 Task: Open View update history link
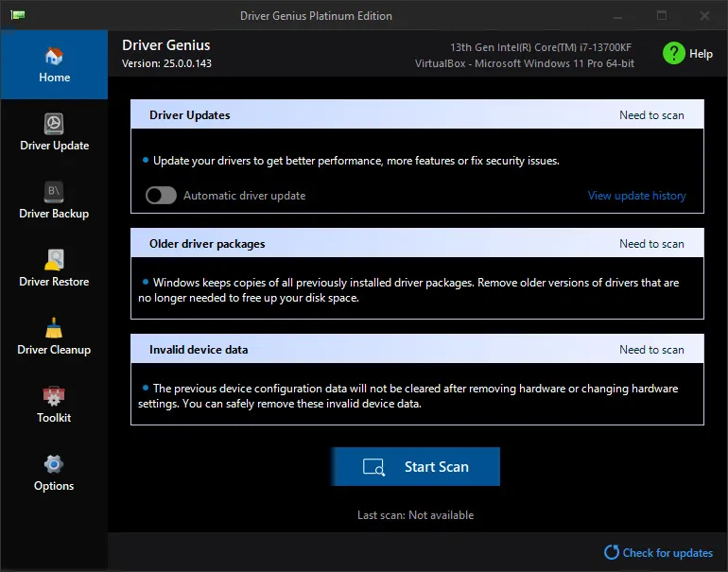click(636, 196)
